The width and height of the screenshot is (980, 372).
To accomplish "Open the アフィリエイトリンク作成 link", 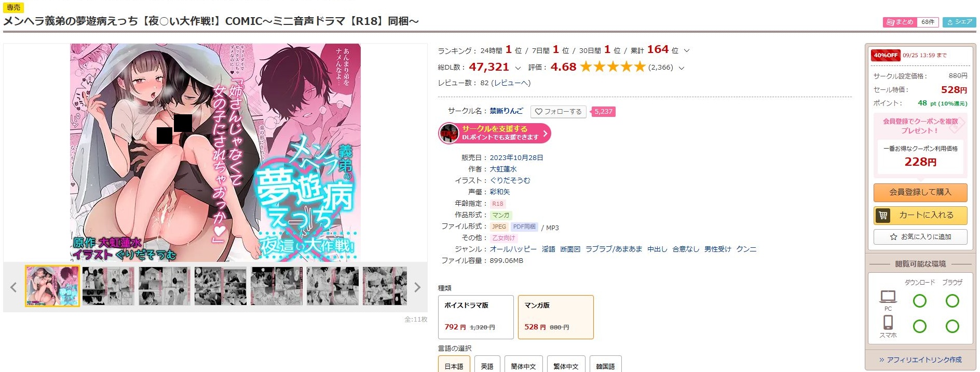I will [920, 360].
